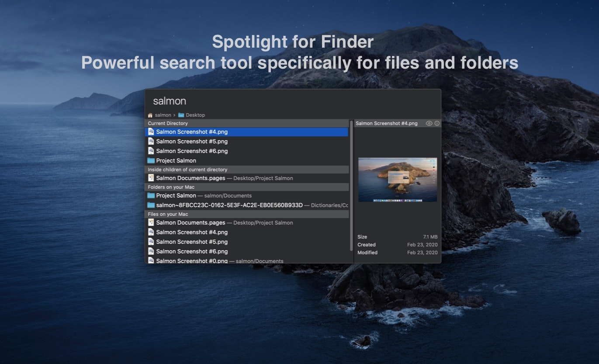The image size is (599, 364).
Task: Select highlighted Salmon Screenshot #4.png result
Action: coord(246,132)
